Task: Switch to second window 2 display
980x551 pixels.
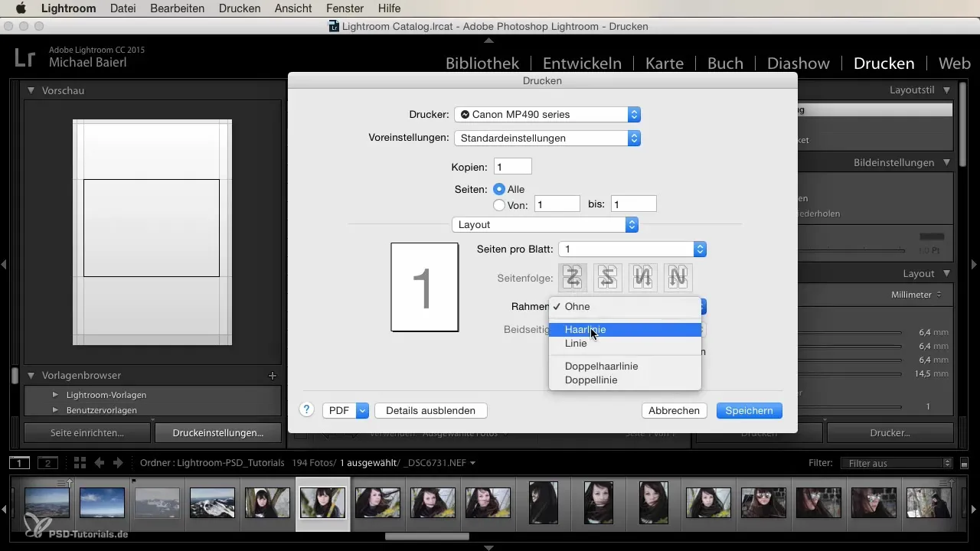Action: (x=48, y=462)
